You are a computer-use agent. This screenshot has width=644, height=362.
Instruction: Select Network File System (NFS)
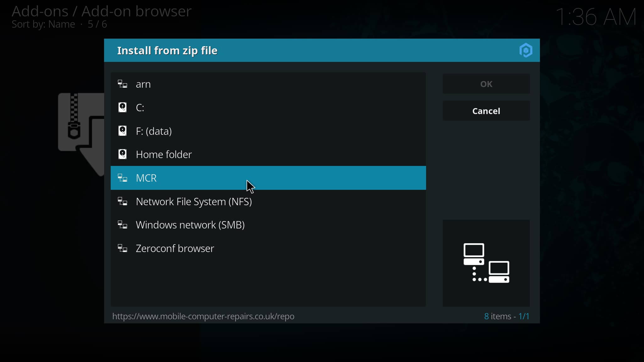pos(268,201)
